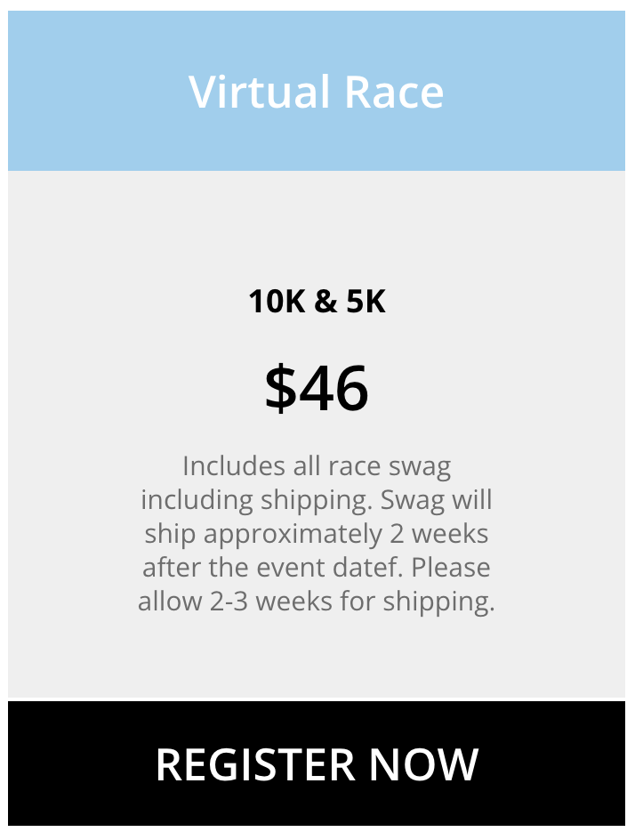
Task: Click the line 'including shipping. Swag will'
Action: (317, 500)
